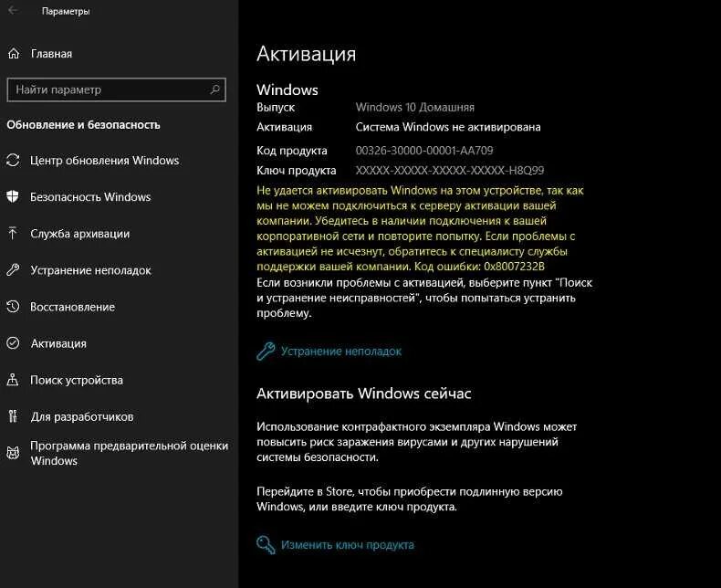Click the backup service upload icon
The width and height of the screenshot is (721, 588).
click(13, 234)
